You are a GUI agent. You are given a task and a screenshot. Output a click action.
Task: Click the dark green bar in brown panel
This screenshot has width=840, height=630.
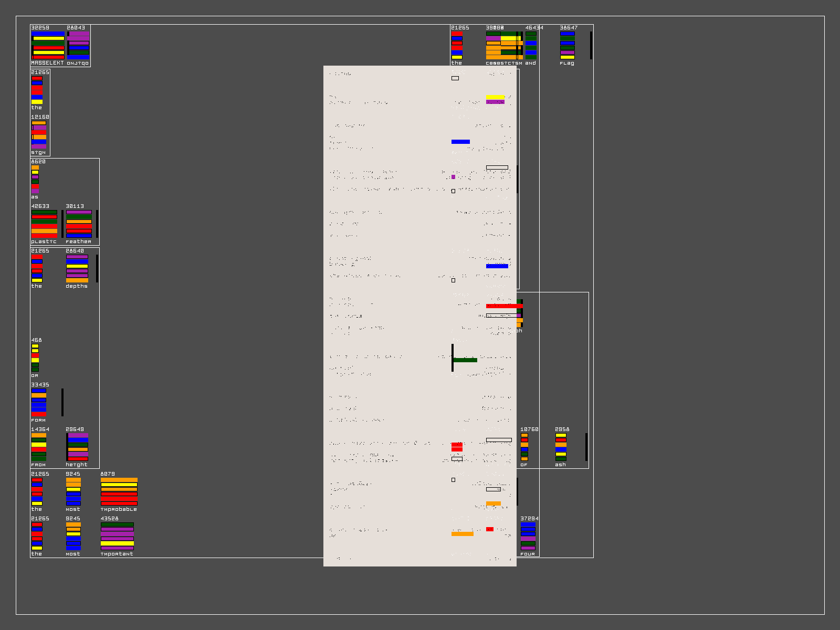465,360
